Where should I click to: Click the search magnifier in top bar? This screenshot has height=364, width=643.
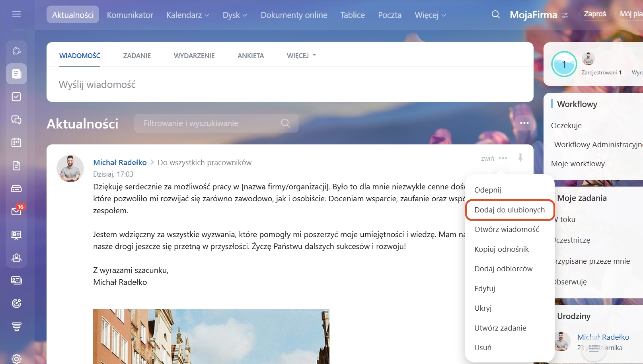(495, 15)
